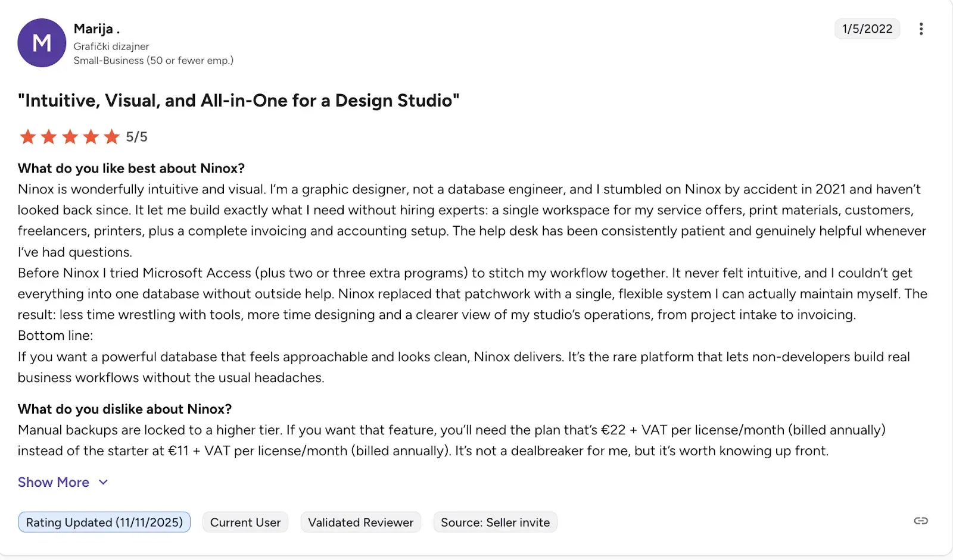Expand review with Show More
The height and width of the screenshot is (560, 953).
tap(54, 482)
